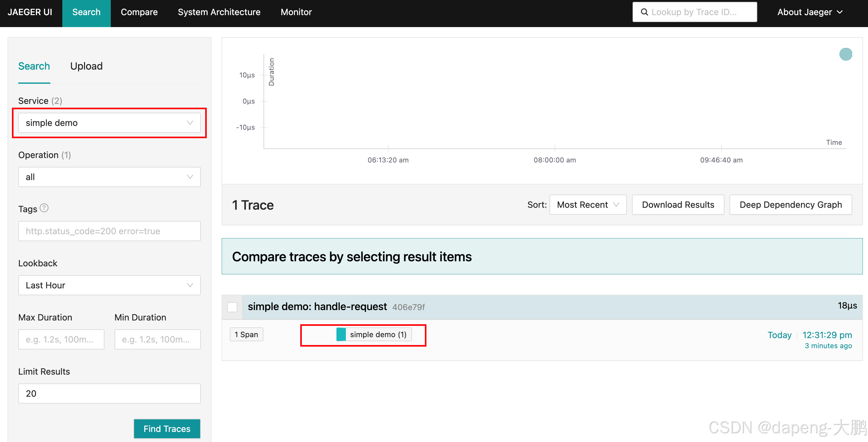The width and height of the screenshot is (868, 442).
Task: Open the Deep Dependency Graph
Action: (x=790, y=205)
